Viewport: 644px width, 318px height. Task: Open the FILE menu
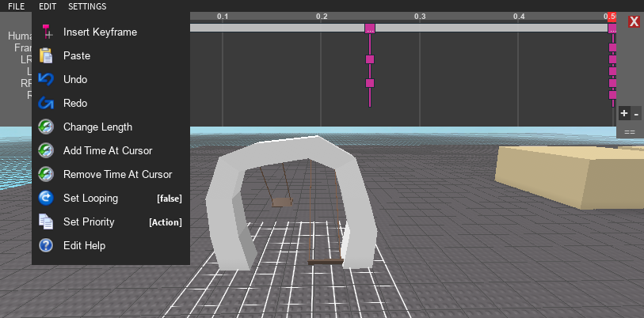pyautogui.click(x=17, y=6)
